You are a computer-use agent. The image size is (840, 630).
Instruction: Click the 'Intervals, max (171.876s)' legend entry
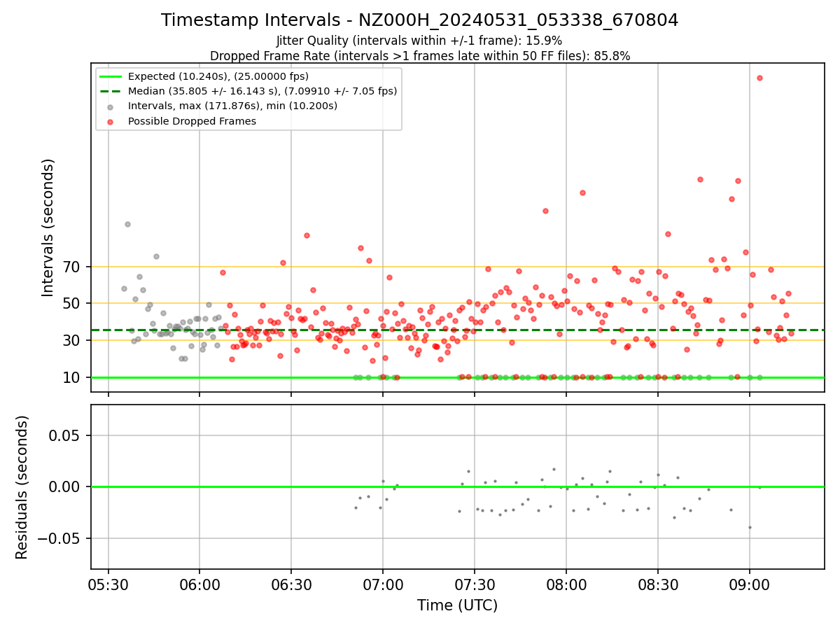tap(232, 106)
